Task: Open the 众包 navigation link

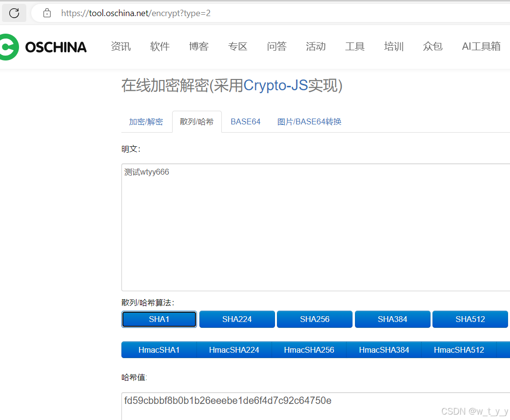Action: click(432, 46)
